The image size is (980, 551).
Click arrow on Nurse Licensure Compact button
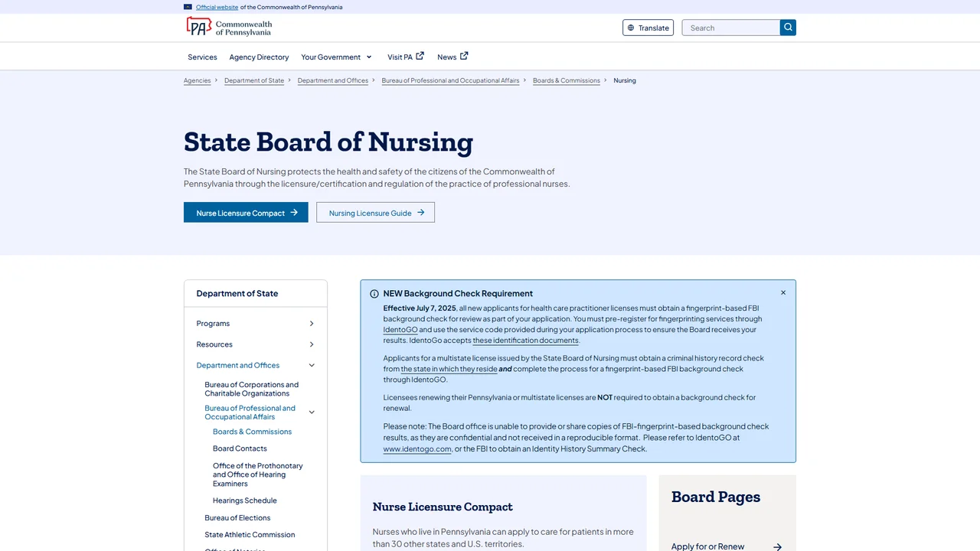(294, 213)
